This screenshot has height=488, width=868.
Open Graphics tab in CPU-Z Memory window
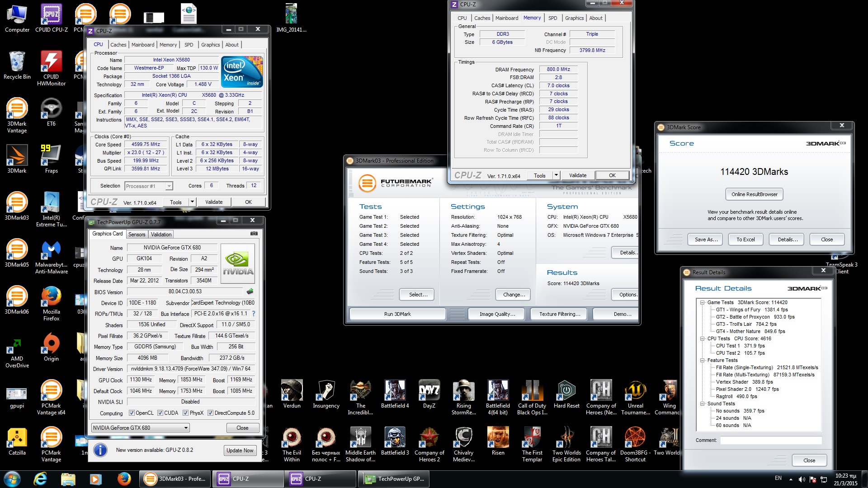point(575,18)
